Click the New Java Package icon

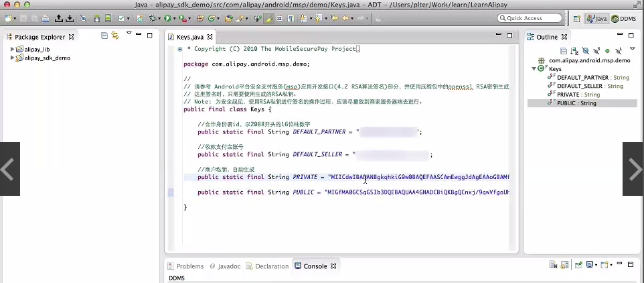pos(200,18)
